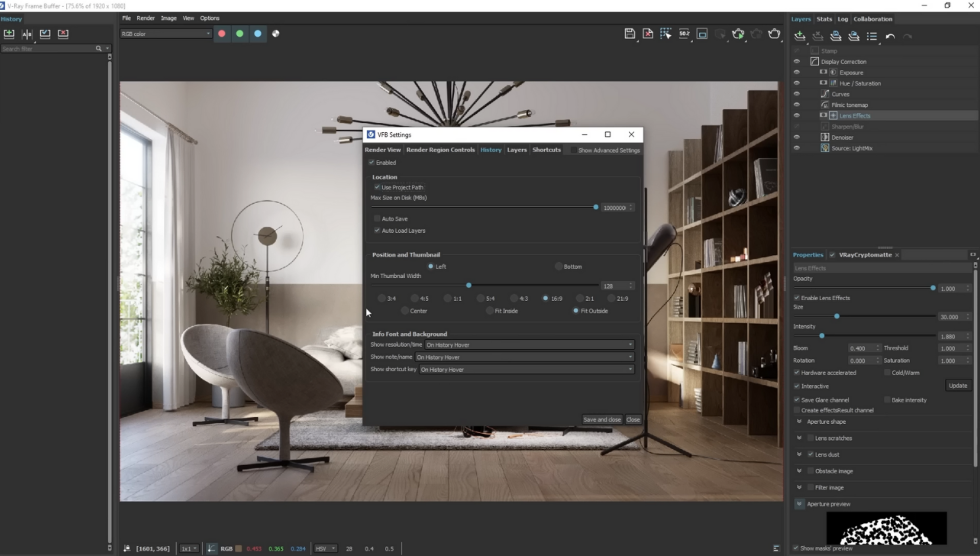Viewport: 980px width, 556px height.
Task: Click the load history image icon
Action: (45, 34)
